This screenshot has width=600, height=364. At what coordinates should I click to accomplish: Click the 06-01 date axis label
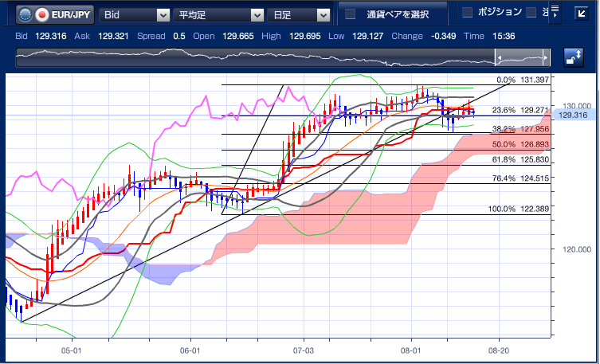pos(190,351)
